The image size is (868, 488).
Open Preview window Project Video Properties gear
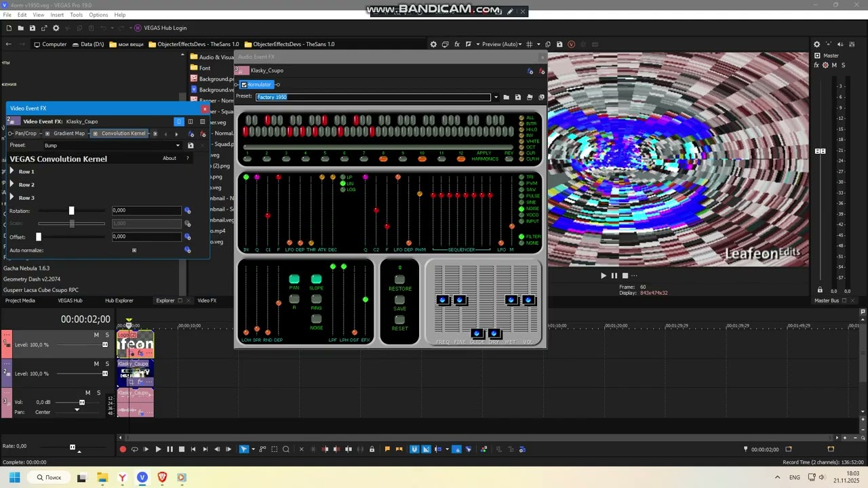(433, 44)
